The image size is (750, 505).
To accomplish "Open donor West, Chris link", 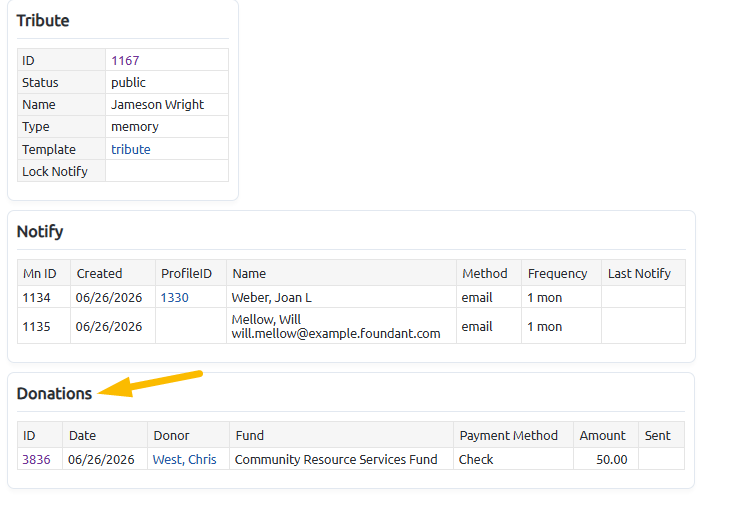I will (x=185, y=460).
